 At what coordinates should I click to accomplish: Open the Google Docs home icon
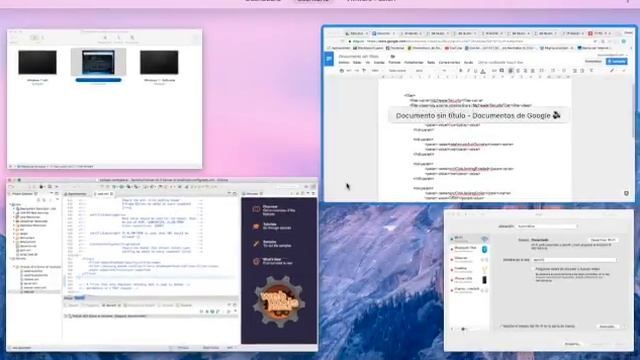point(329,59)
